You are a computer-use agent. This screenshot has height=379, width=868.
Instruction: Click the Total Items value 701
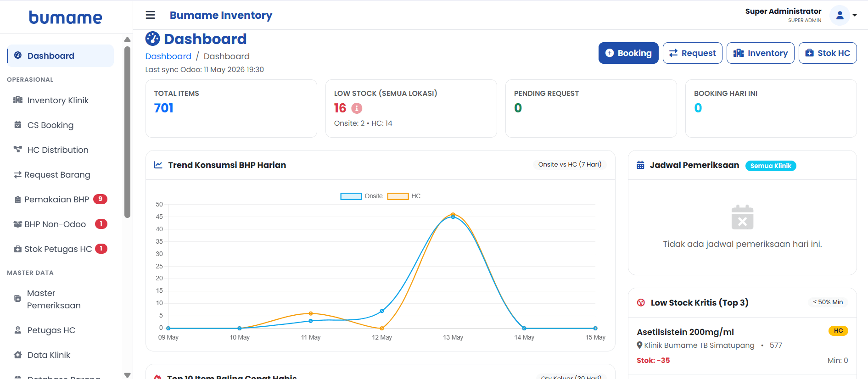tap(164, 108)
